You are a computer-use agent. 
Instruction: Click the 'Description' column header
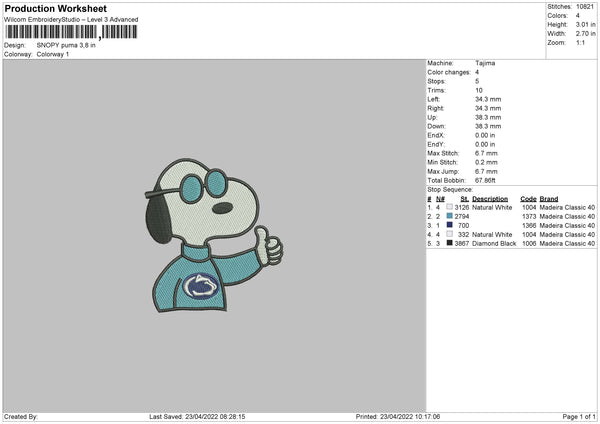490,199
